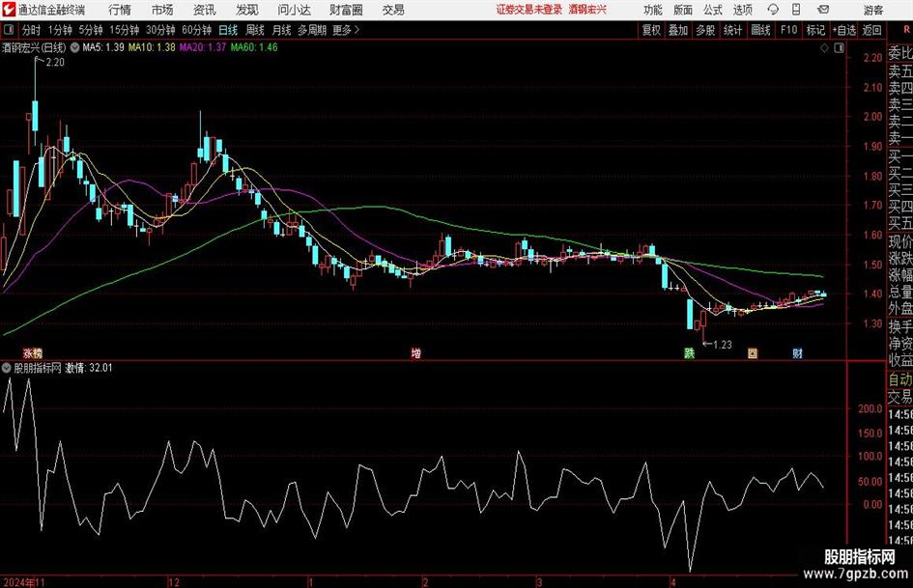Select the 1分钟 period
Viewport: 913px width, 588px height.
pyautogui.click(x=60, y=30)
